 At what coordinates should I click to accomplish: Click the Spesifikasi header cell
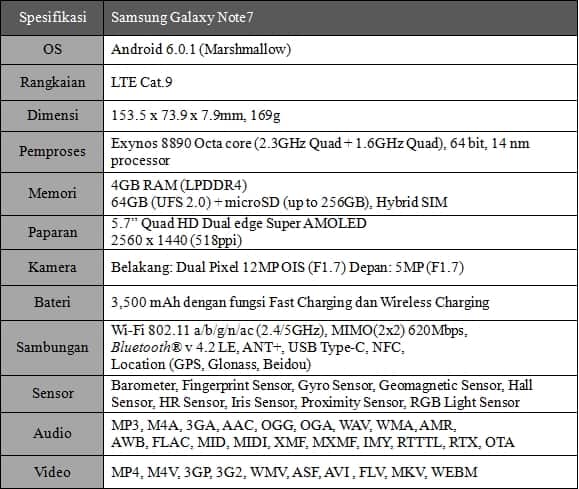(x=52, y=17)
